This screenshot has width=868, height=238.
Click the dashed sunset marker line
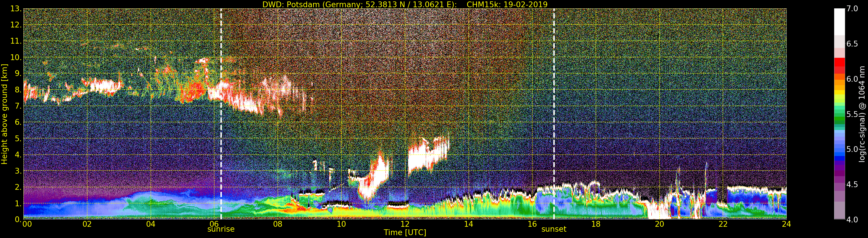point(554,114)
